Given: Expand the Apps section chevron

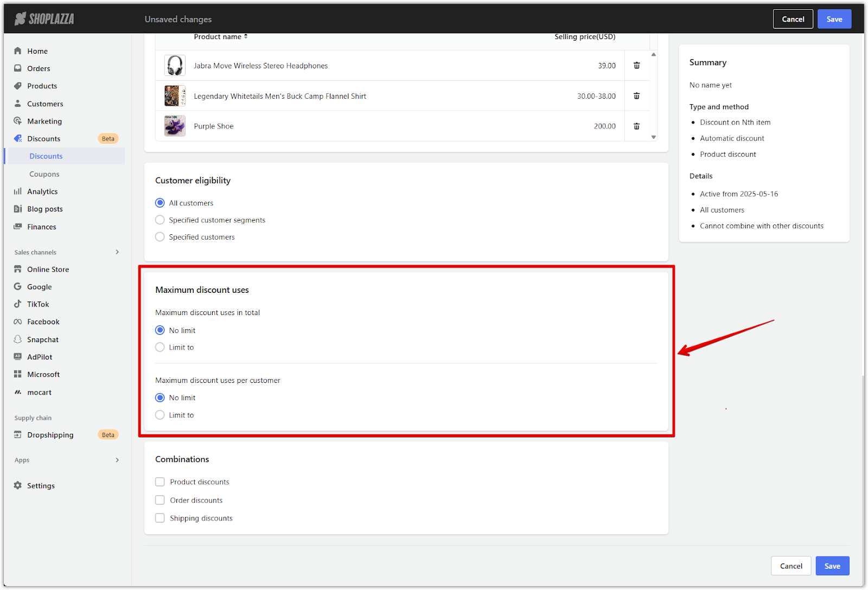Looking at the screenshot, I should pyautogui.click(x=117, y=460).
